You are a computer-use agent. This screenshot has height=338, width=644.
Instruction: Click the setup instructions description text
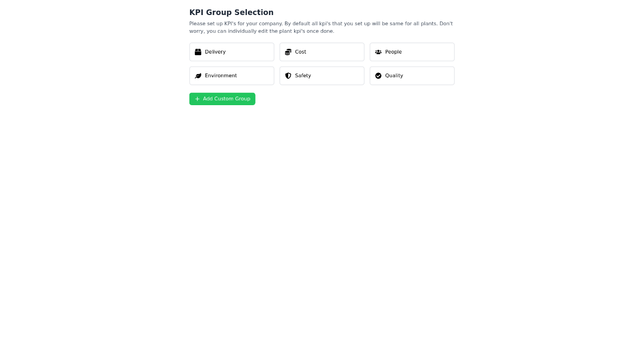click(321, 27)
